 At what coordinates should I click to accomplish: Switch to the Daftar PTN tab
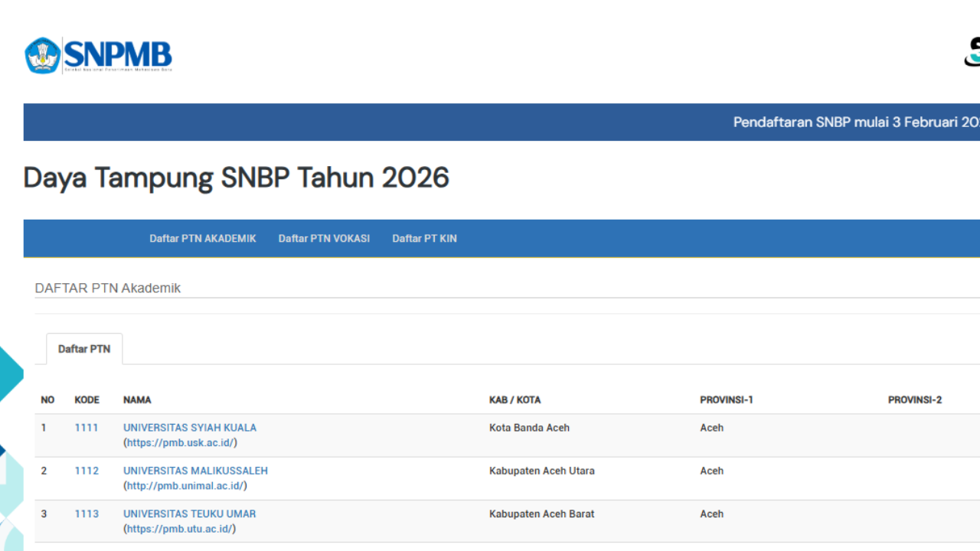click(84, 349)
